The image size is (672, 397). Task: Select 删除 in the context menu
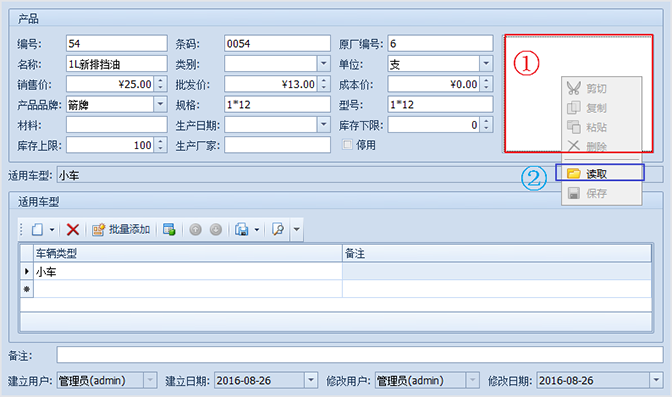click(x=602, y=146)
